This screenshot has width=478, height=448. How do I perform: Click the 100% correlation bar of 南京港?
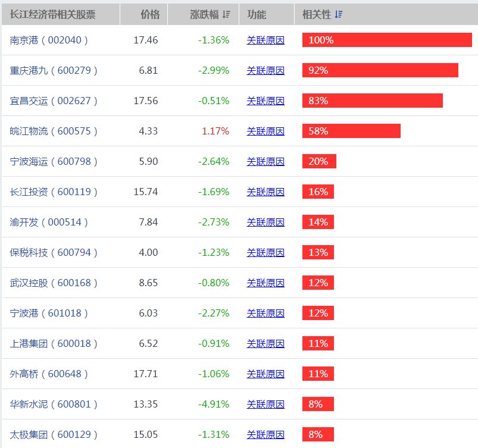coord(387,39)
